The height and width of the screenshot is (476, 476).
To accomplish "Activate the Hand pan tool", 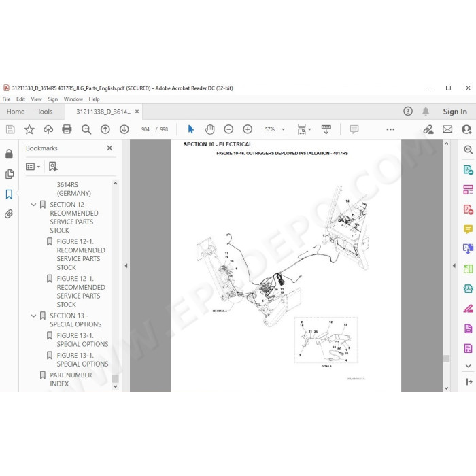I will click(209, 129).
